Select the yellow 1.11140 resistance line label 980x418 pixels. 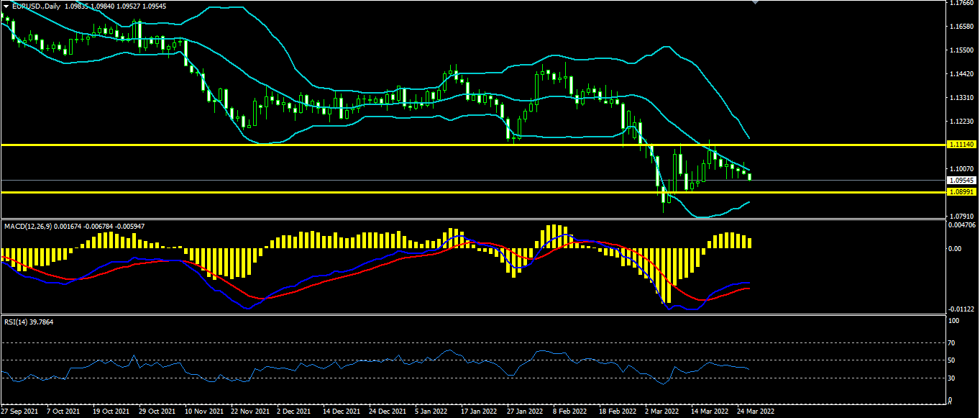click(961, 145)
